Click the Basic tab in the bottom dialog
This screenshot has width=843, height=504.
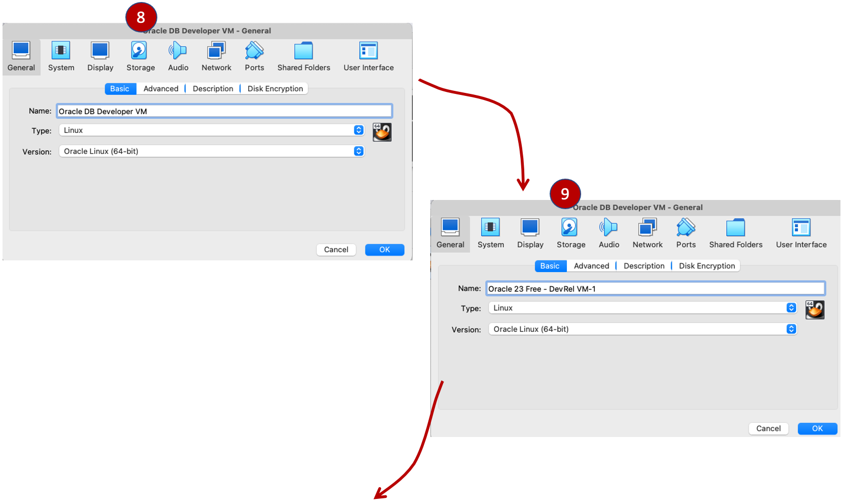pyautogui.click(x=550, y=265)
